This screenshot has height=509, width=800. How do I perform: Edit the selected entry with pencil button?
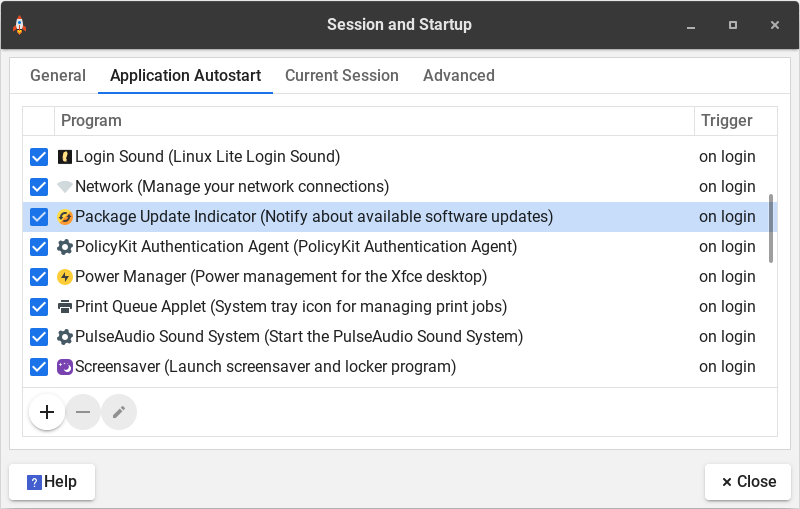[x=119, y=412]
